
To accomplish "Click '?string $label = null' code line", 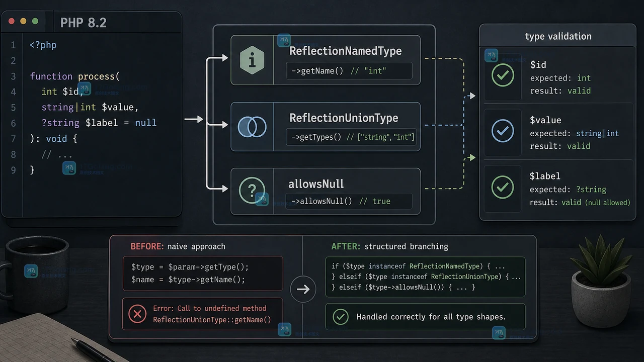I will 99,123.
